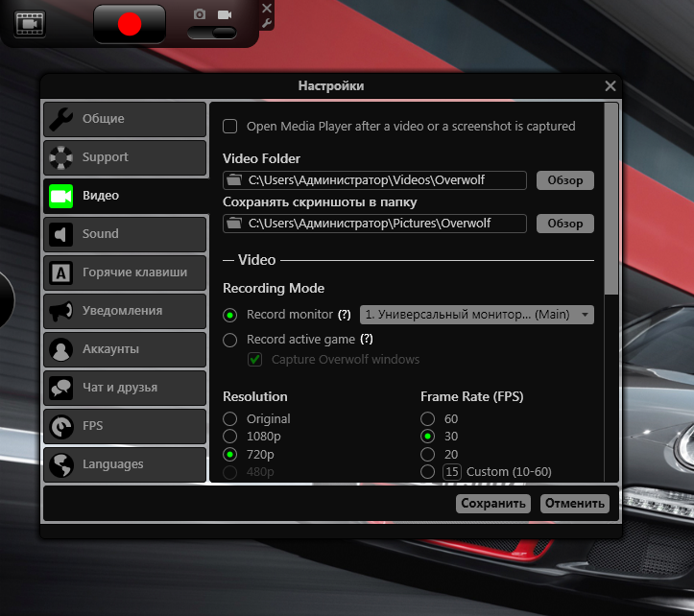Click Обзор next to Video Folder
The width and height of the screenshot is (694, 616).
(x=565, y=180)
